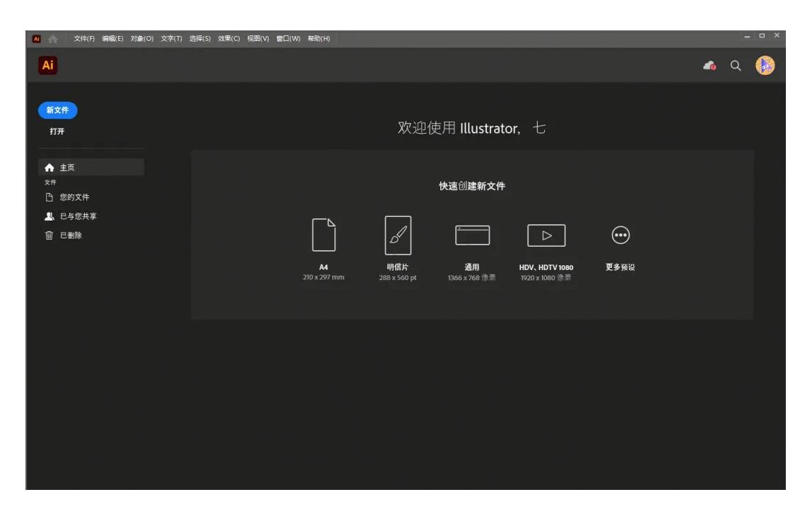Click the large Ai logo in header

(47, 65)
